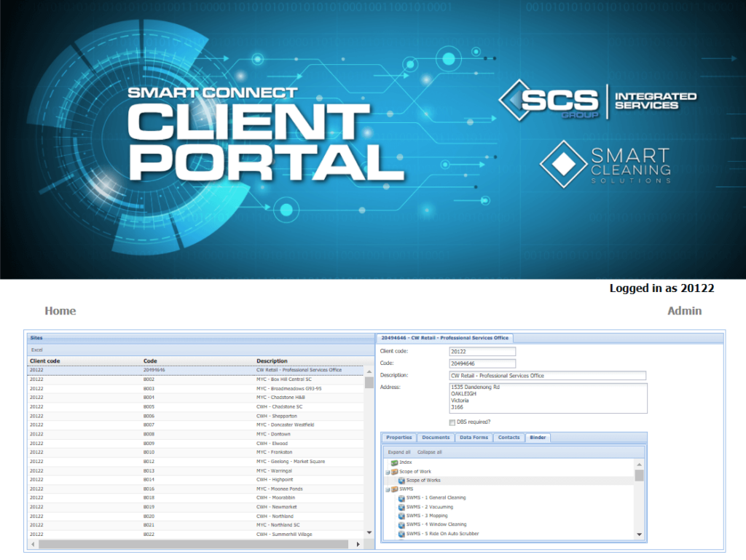Click the sites list scroll up arrow
The image size is (746, 560).
[x=369, y=371]
